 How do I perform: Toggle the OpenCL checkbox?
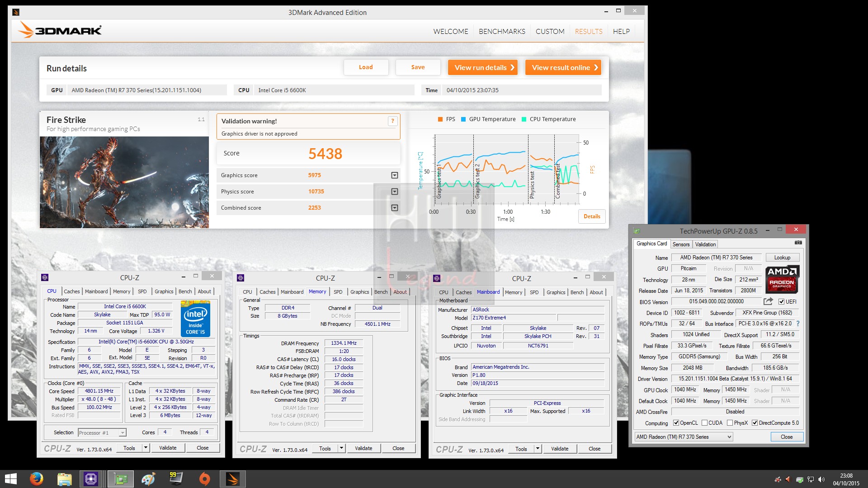click(x=676, y=423)
